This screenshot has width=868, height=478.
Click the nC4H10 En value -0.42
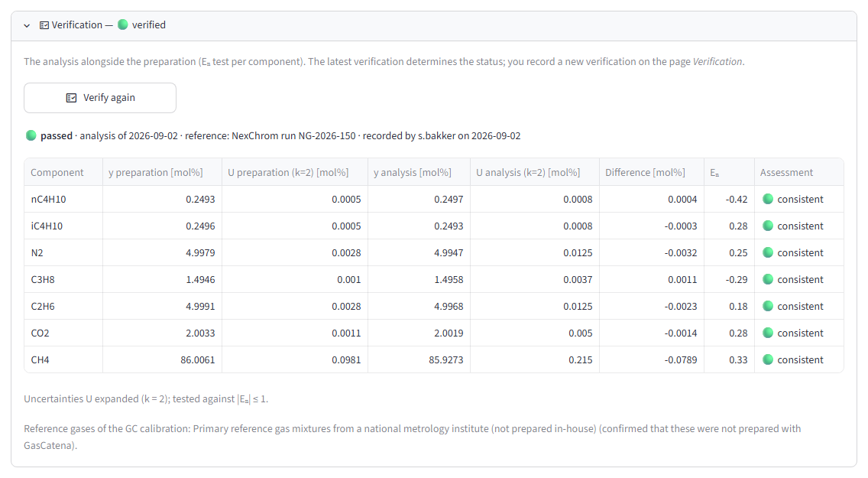point(737,200)
